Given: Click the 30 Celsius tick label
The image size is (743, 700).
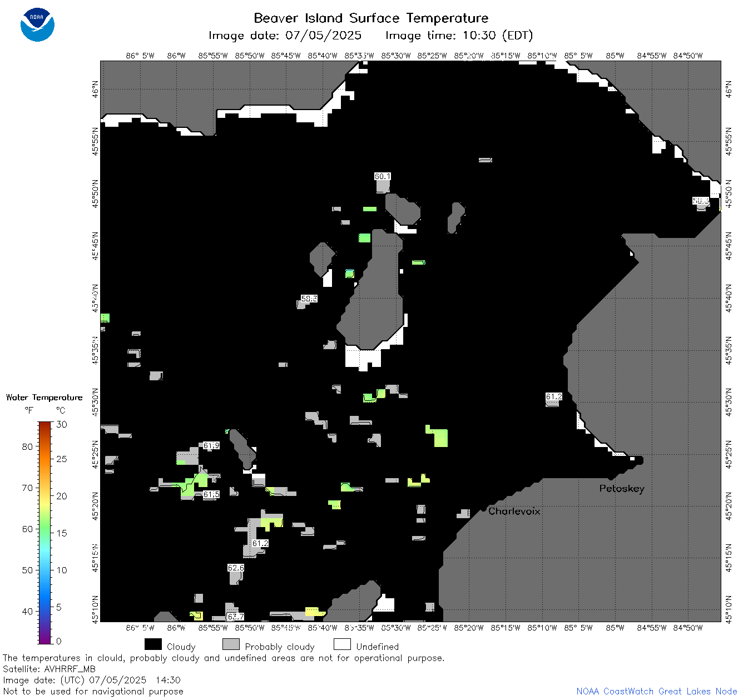Looking at the screenshot, I should point(62,424).
